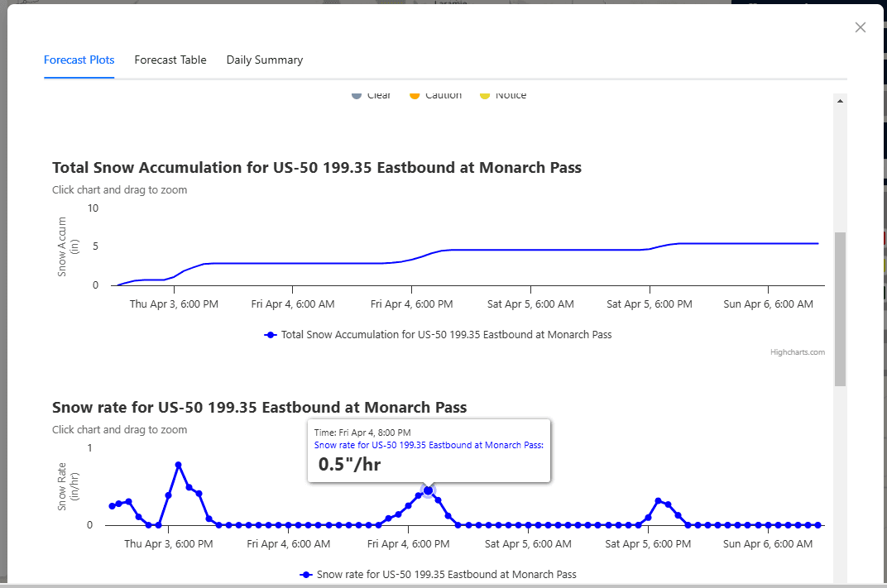Open the Highcharts.com credit link
The width and height of the screenshot is (887, 588).
pos(798,352)
